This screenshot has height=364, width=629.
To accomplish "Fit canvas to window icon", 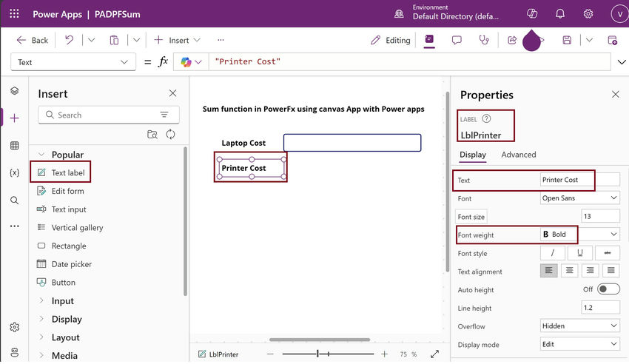I will [434, 354].
